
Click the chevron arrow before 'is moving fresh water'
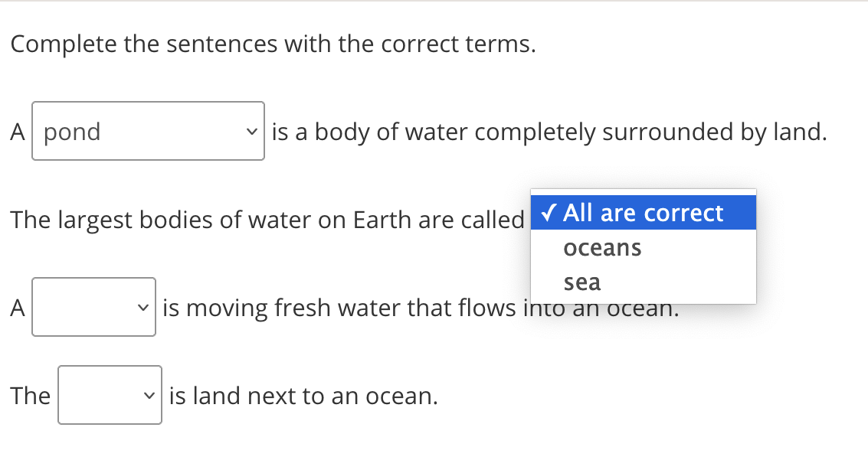[x=143, y=308]
